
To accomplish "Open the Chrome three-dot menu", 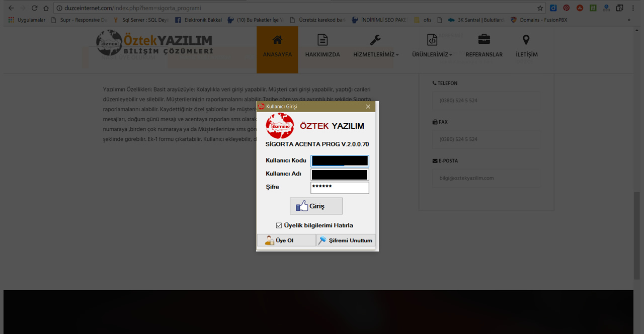I will point(633,8).
